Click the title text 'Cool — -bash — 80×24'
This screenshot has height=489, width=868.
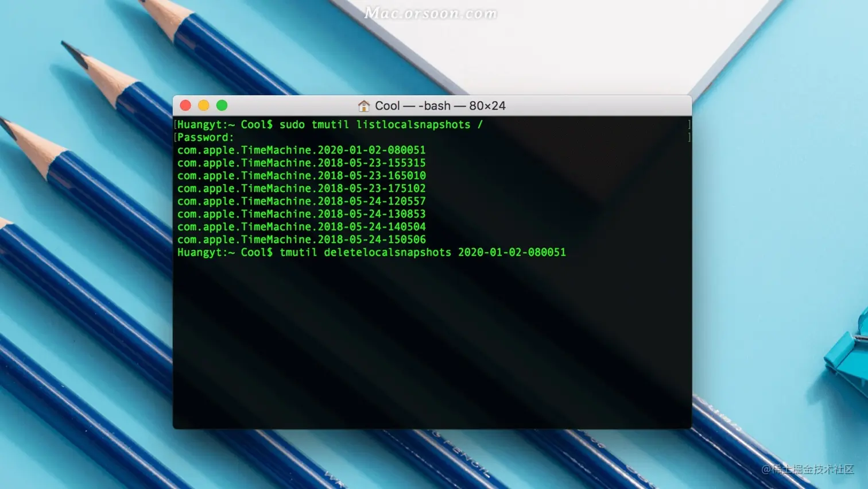click(440, 106)
